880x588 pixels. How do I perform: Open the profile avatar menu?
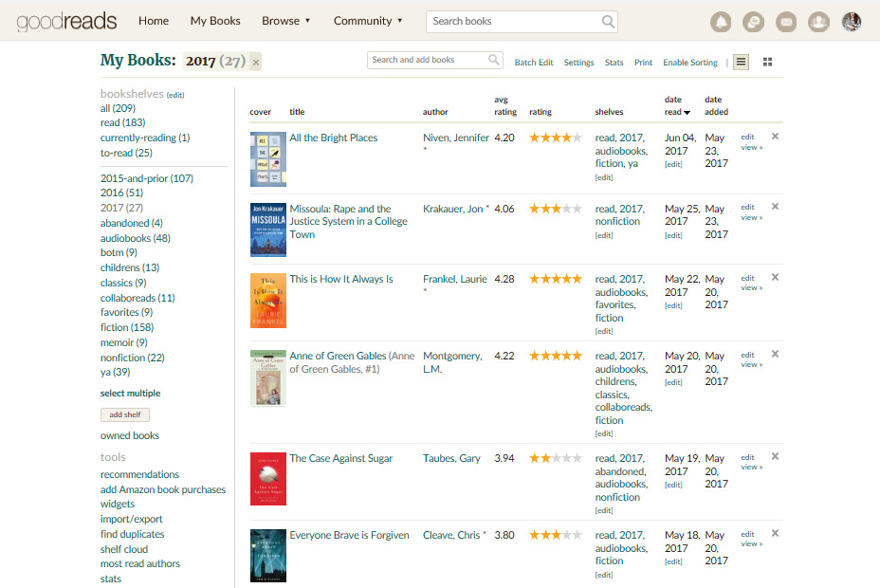pos(852,22)
